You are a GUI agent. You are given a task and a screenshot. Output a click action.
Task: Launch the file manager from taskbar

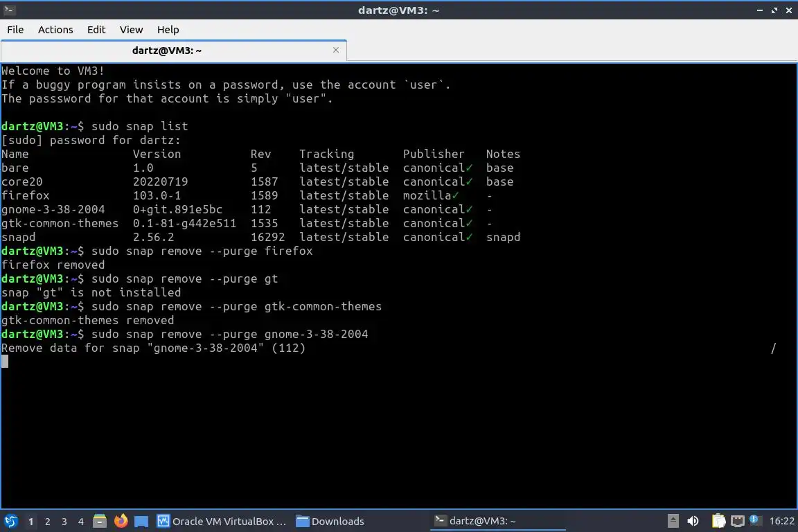(100, 521)
